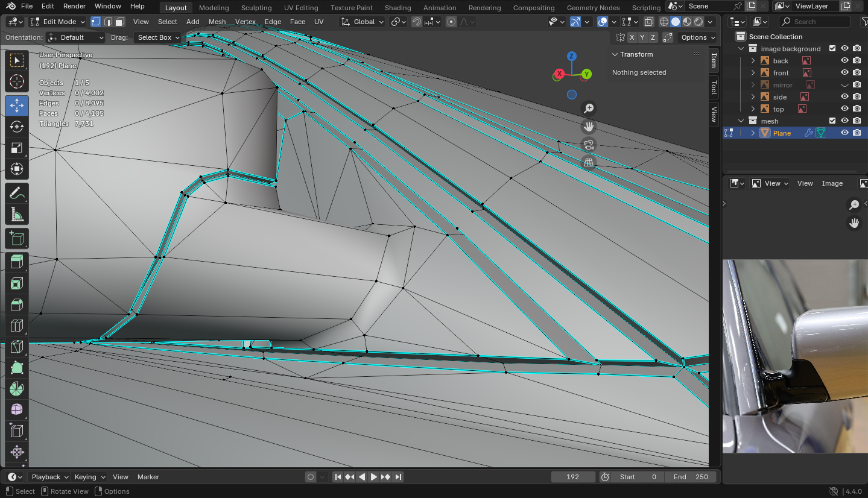The image size is (868, 498).
Task: Pick the Scale tool
Action: coord(17,148)
